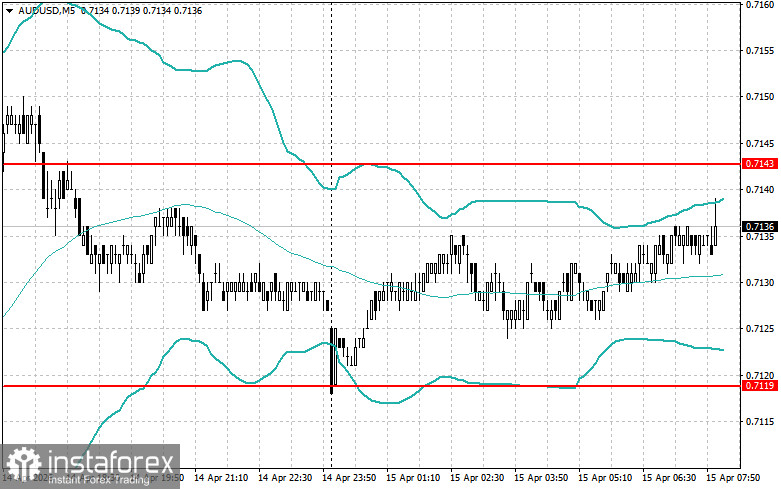Click the 15 Apr 05:10 time label
Viewport: 781px width, 489px height.
click(x=605, y=478)
